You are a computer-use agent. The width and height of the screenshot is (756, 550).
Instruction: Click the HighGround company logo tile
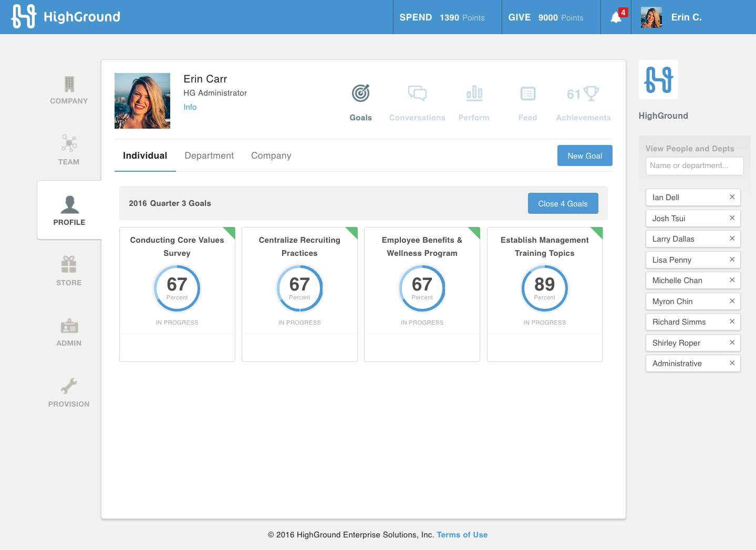tap(658, 79)
